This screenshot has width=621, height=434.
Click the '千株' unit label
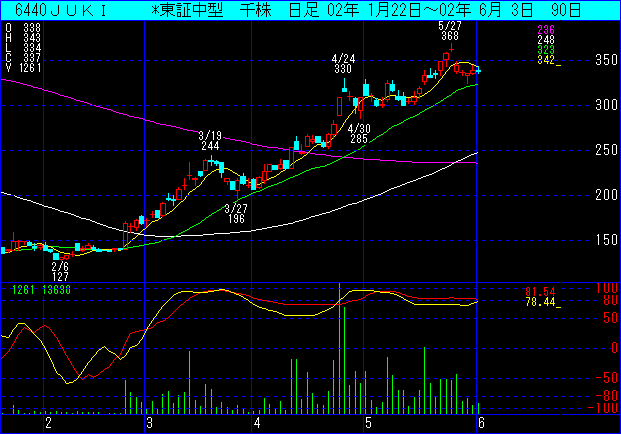point(256,11)
